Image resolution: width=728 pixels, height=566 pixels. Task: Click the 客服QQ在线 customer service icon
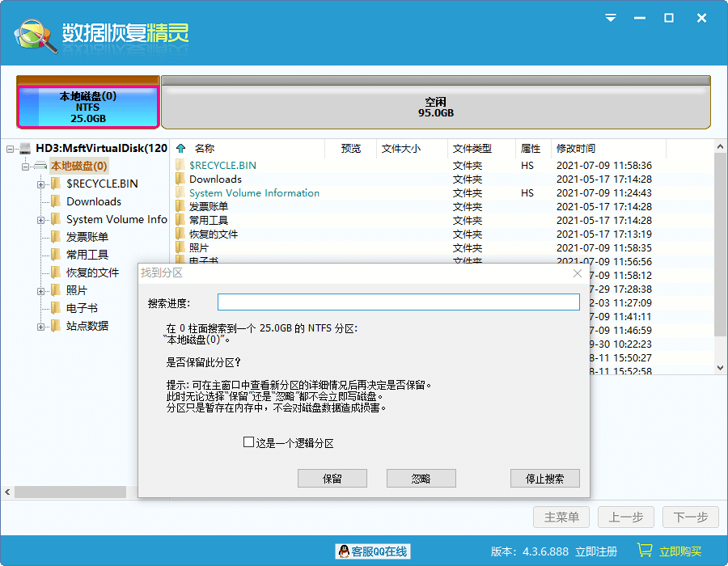pyautogui.click(x=344, y=551)
